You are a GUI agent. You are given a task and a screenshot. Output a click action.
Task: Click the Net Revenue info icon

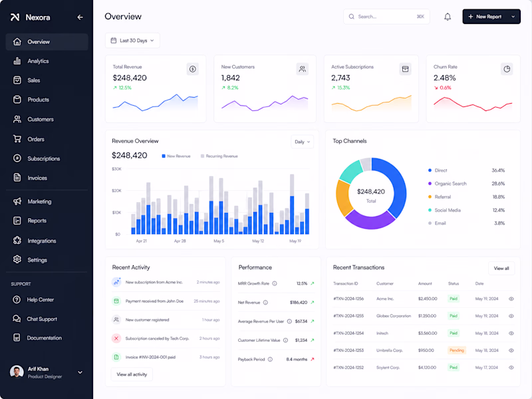tap(265, 303)
